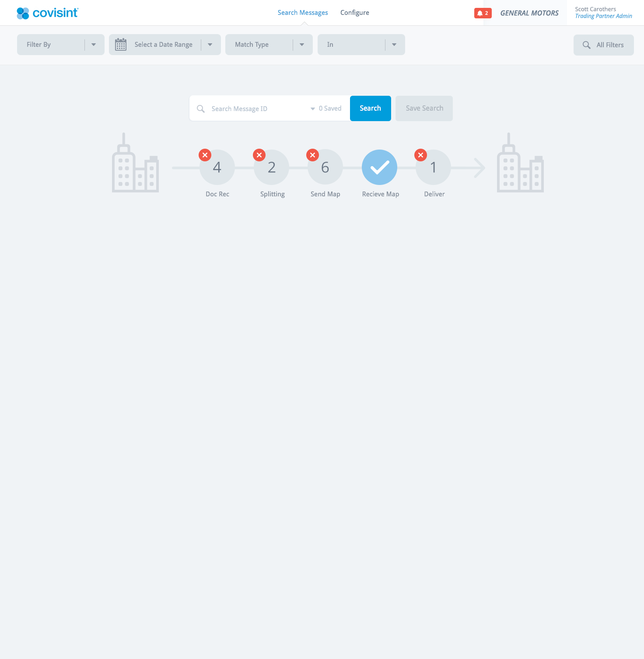
Task: Click the red error badge on Send Map
Action: pos(312,155)
